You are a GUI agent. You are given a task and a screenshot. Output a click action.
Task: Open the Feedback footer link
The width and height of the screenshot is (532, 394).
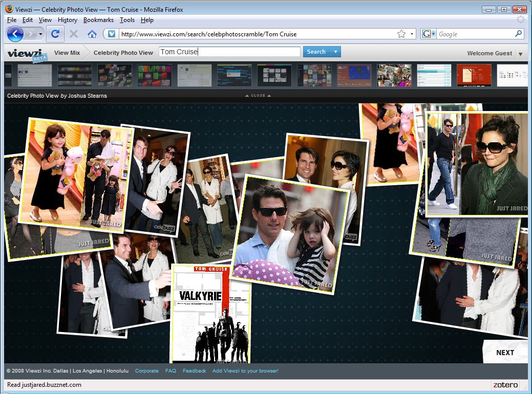pos(194,370)
